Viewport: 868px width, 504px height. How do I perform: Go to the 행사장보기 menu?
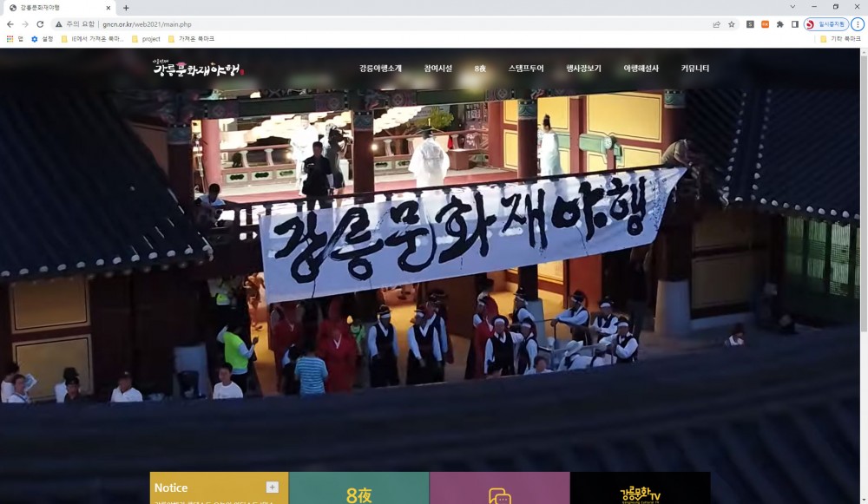[x=583, y=69]
